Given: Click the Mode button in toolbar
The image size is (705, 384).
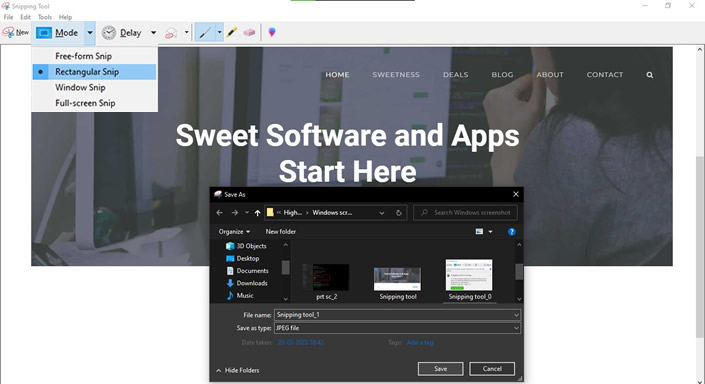Looking at the screenshot, I should coord(58,33).
